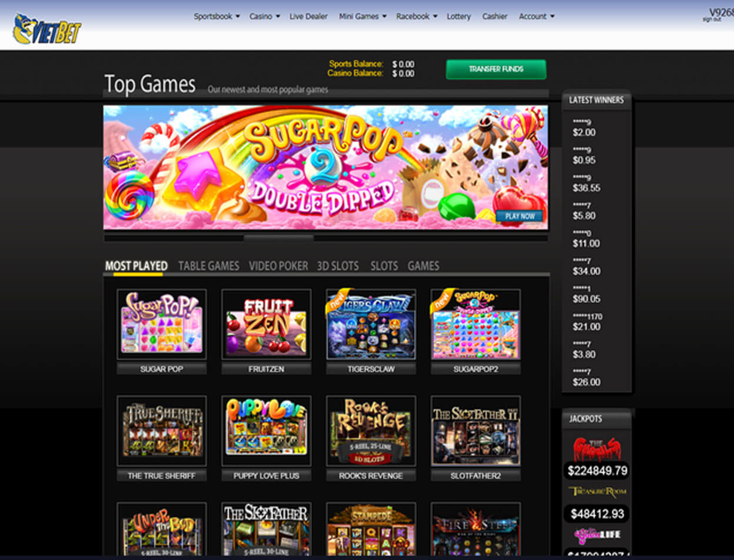Viewport: 734px width, 560px height.
Task: Launch Rook's Revenge game thumbnail
Action: [371, 431]
